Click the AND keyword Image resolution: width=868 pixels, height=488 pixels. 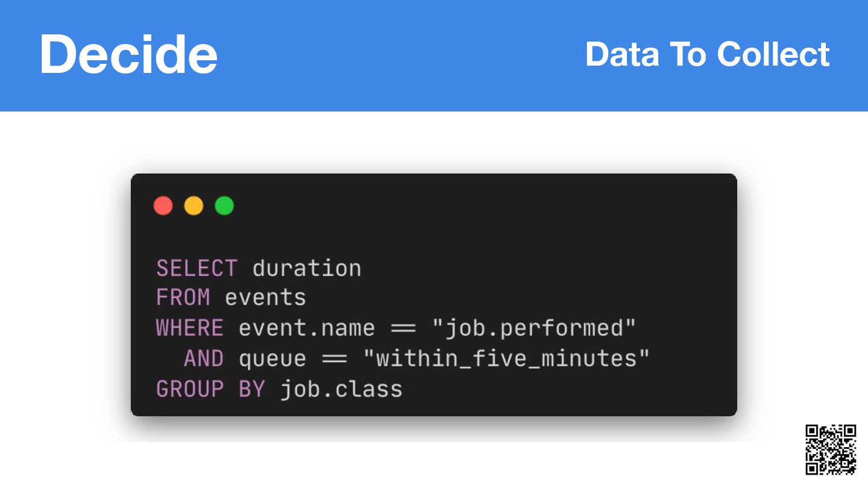pos(204,358)
